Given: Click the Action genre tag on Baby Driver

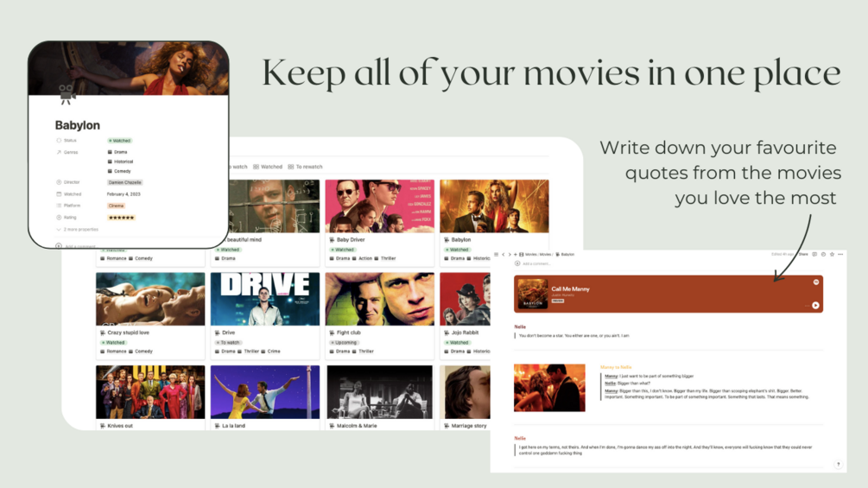Looking at the screenshot, I should [362, 258].
